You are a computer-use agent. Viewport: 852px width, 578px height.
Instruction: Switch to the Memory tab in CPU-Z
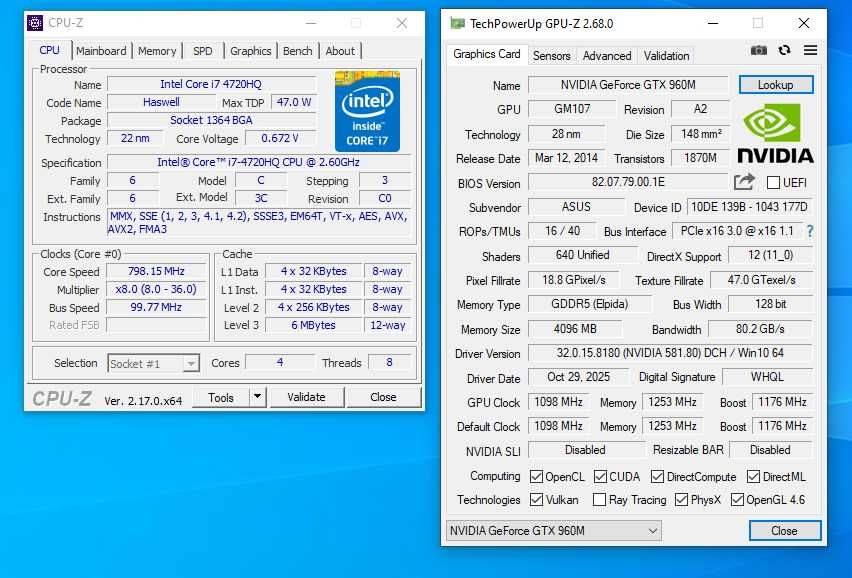point(157,51)
